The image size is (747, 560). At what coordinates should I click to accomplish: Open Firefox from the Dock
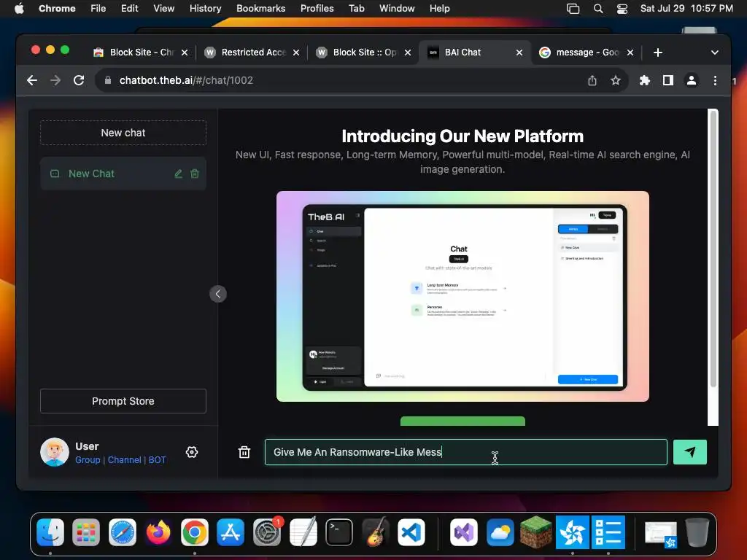click(158, 532)
